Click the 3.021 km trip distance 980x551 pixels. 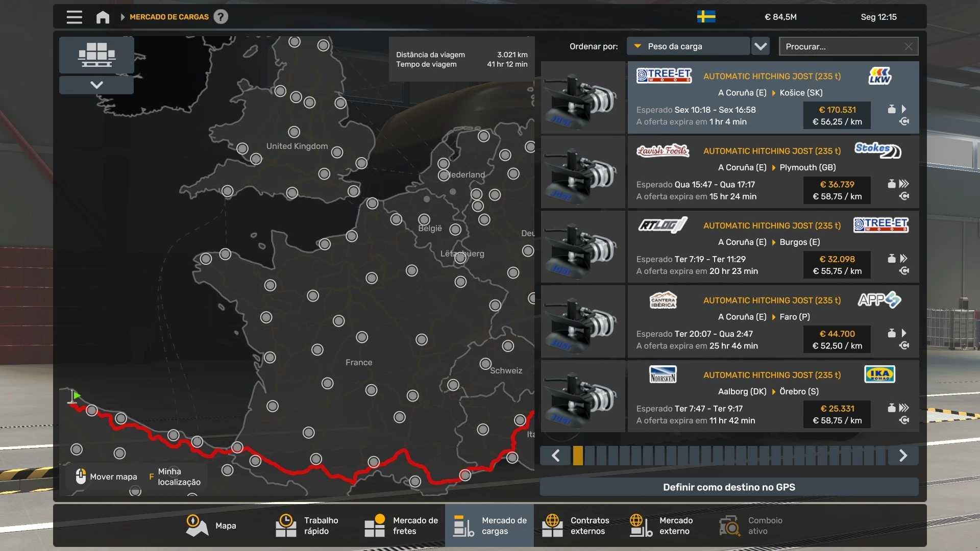(x=512, y=55)
